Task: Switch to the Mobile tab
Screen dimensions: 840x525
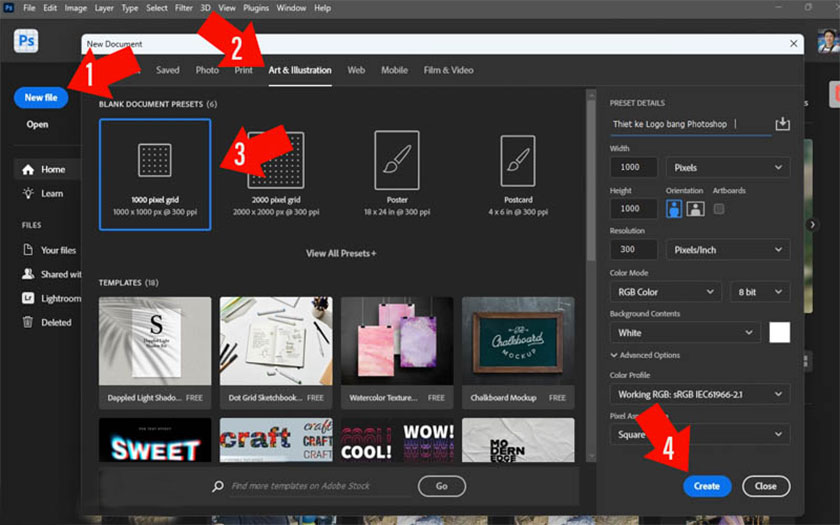Action: click(x=394, y=70)
